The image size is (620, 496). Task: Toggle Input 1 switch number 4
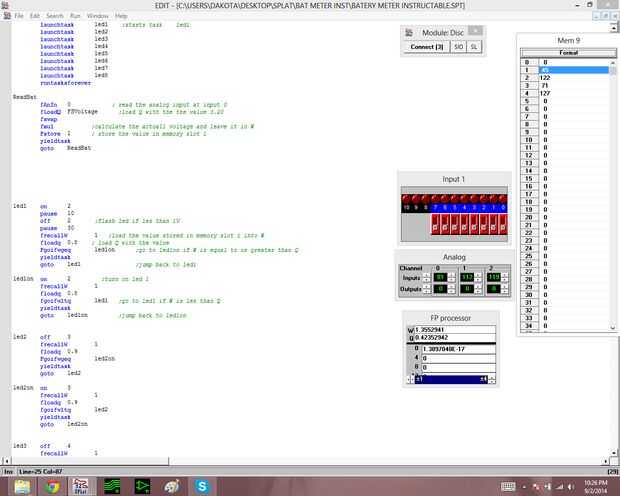(x=464, y=224)
